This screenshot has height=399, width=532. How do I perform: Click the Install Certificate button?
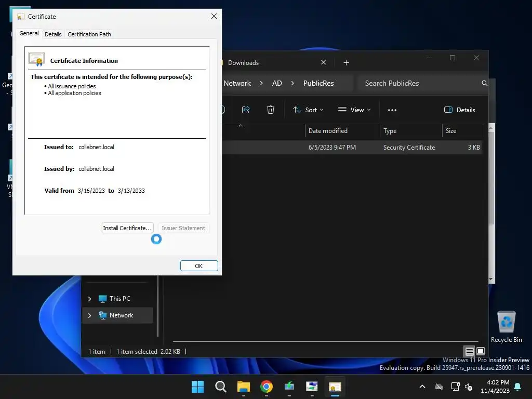pos(128,228)
